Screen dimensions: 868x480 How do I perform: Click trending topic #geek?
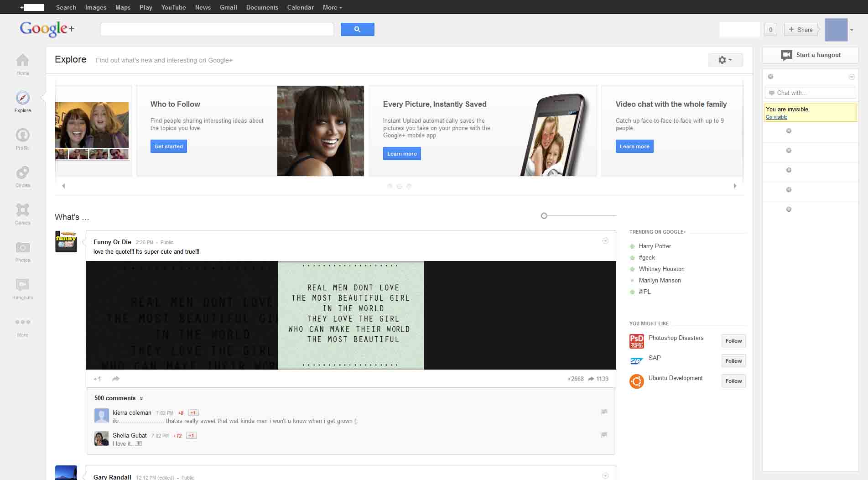(x=647, y=257)
